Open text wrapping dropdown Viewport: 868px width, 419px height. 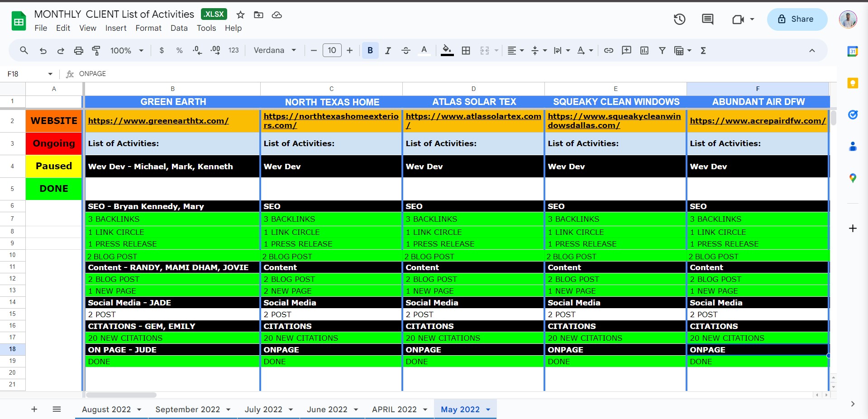click(x=562, y=51)
